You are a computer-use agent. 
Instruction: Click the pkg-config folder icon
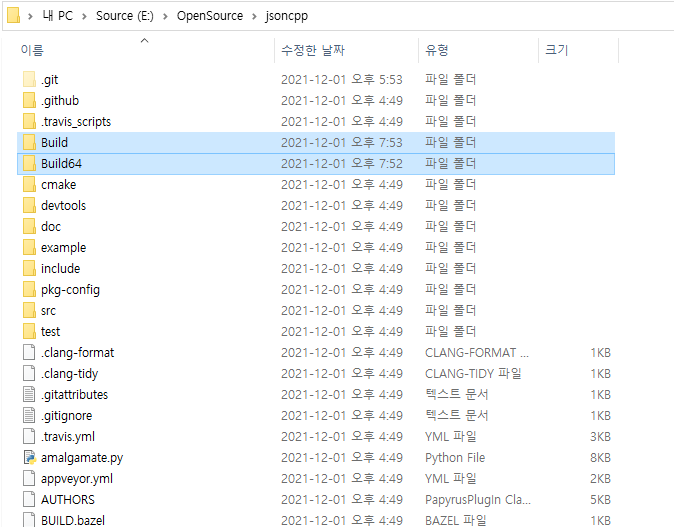pos(29,289)
